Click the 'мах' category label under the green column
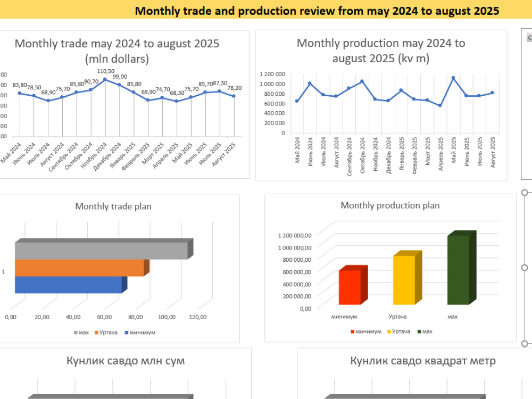The image size is (532, 399). click(452, 317)
